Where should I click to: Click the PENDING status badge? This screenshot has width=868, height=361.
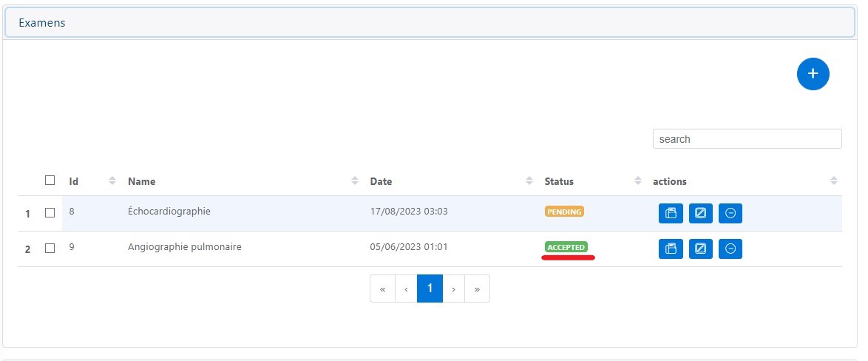[x=564, y=212]
